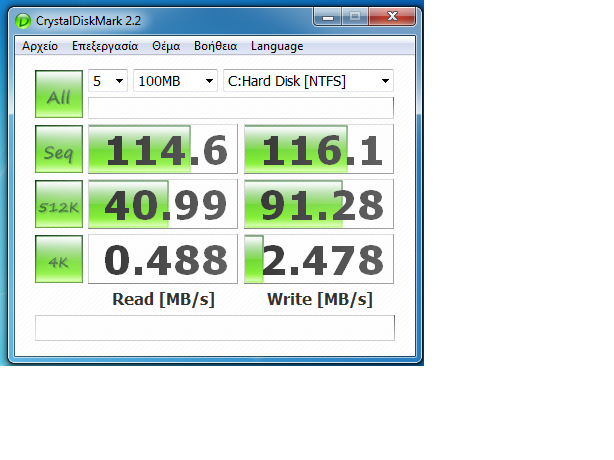Start the 512K random test
This screenshot has height=460, width=614.
tap(59, 204)
